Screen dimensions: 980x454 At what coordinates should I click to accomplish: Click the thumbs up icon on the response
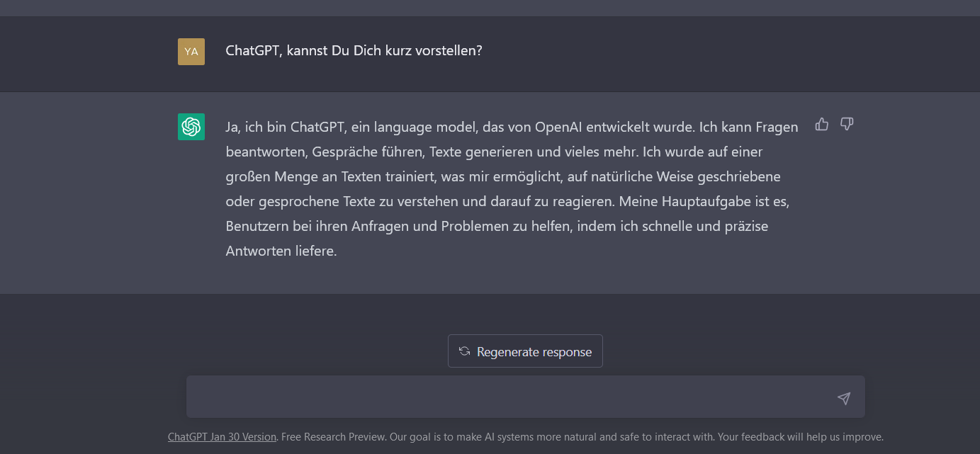click(x=822, y=125)
